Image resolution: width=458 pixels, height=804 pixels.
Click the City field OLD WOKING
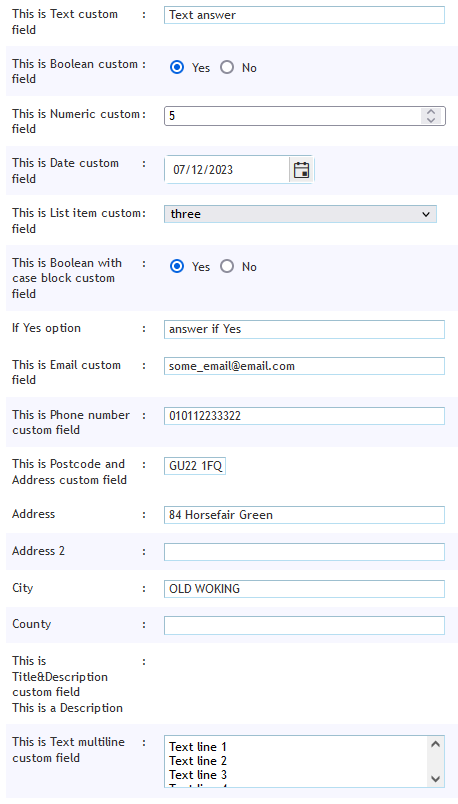point(304,589)
